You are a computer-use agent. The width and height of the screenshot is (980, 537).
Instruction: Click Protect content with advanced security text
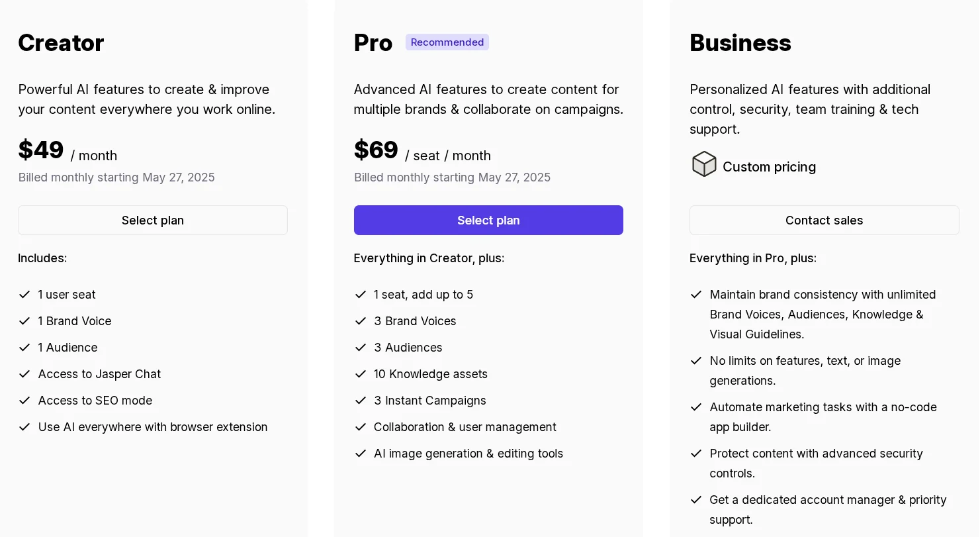(817, 464)
